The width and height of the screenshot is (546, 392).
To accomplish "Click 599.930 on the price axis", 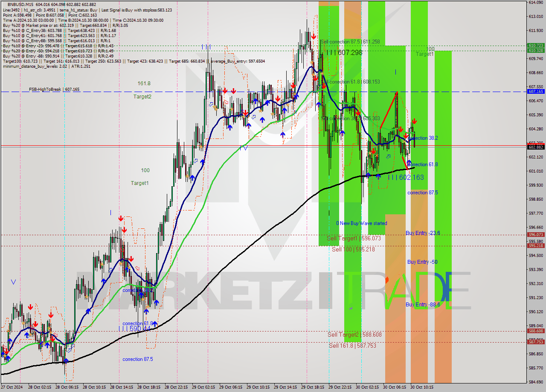I will 535,185.
